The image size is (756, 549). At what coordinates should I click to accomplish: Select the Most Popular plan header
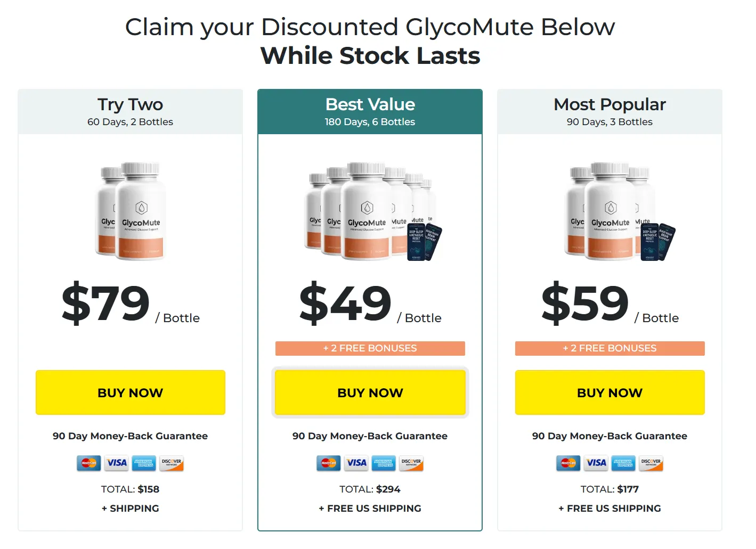(609, 111)
